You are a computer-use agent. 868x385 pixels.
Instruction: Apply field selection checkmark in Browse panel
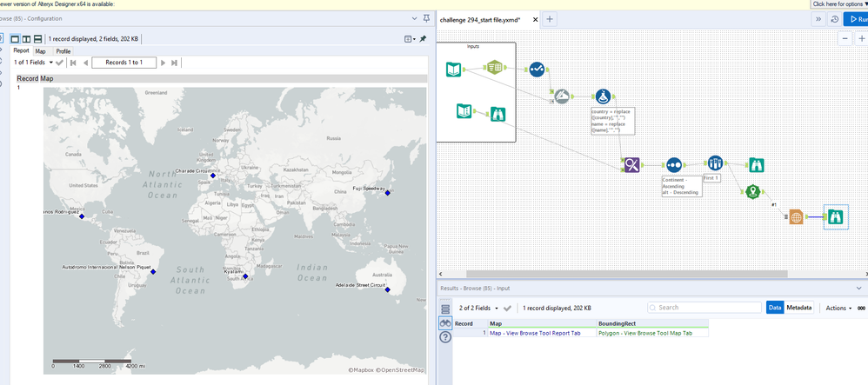pos(60,63)
